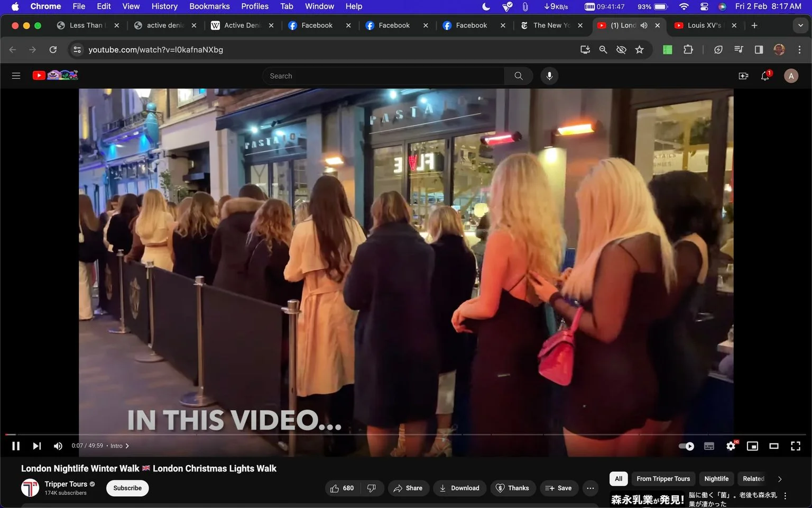812x508 pixels.
Task: Click the search magnifier button
Action: [519, 76]
